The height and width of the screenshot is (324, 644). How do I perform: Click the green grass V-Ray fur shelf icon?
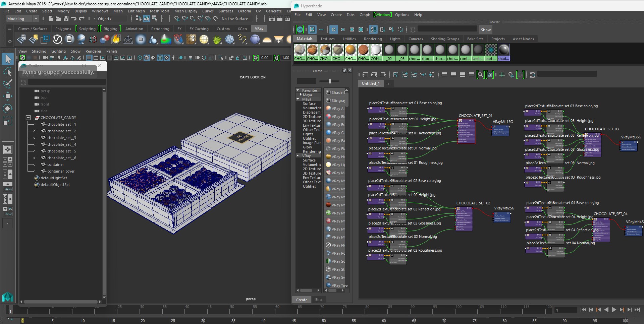click(x=217, y=39)
